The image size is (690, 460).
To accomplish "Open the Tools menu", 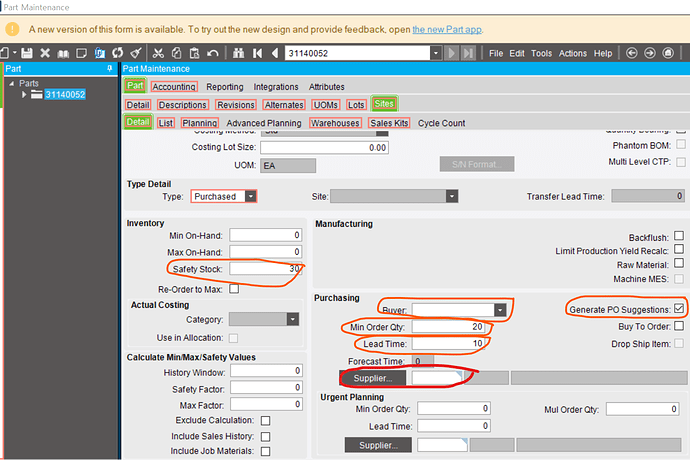I will click(x=541, y=53).
